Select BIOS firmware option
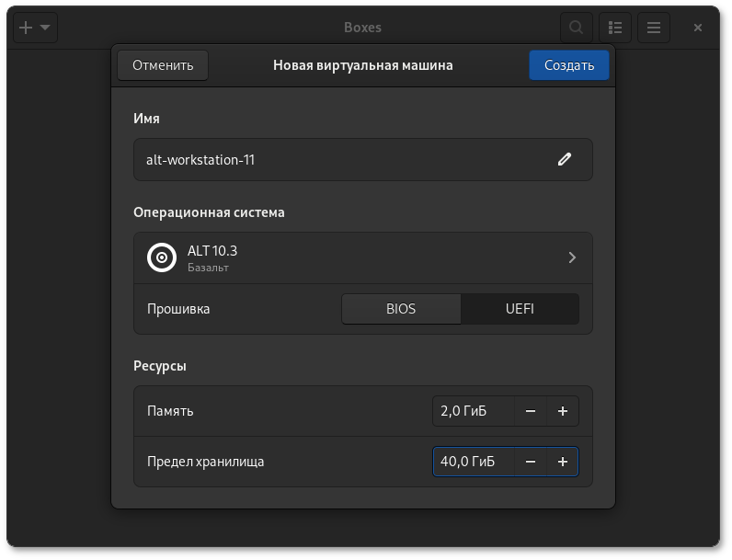The width and height of the screenshot is (732, 560). (x=401, y=309)
